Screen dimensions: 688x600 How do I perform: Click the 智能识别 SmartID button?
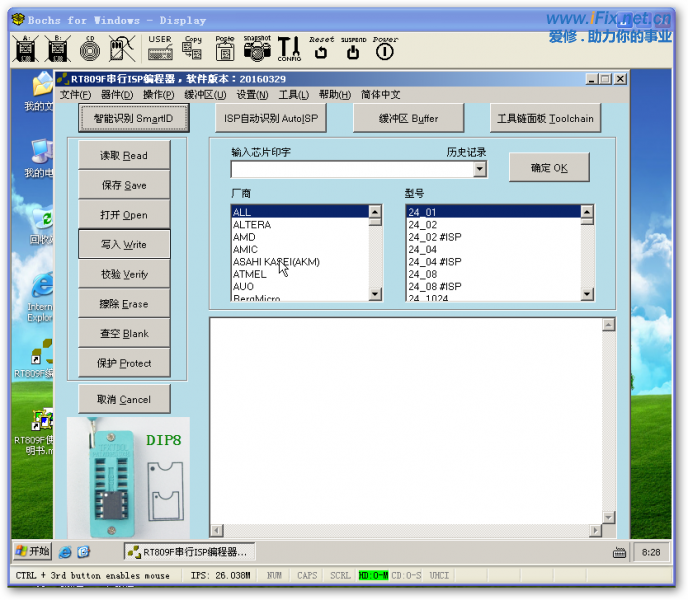point(133,118)
